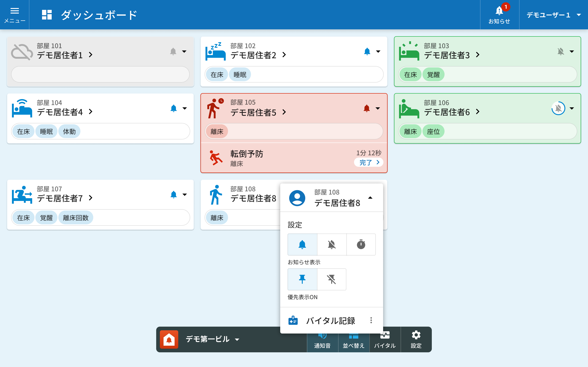Select the timer notification option

coord(361,245)
